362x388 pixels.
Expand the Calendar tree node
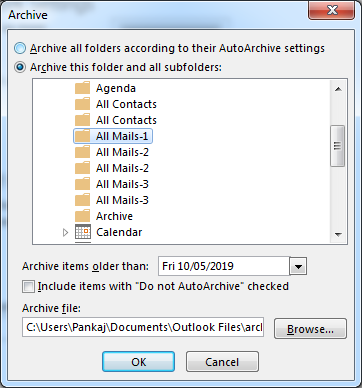(x=65, y=232)
